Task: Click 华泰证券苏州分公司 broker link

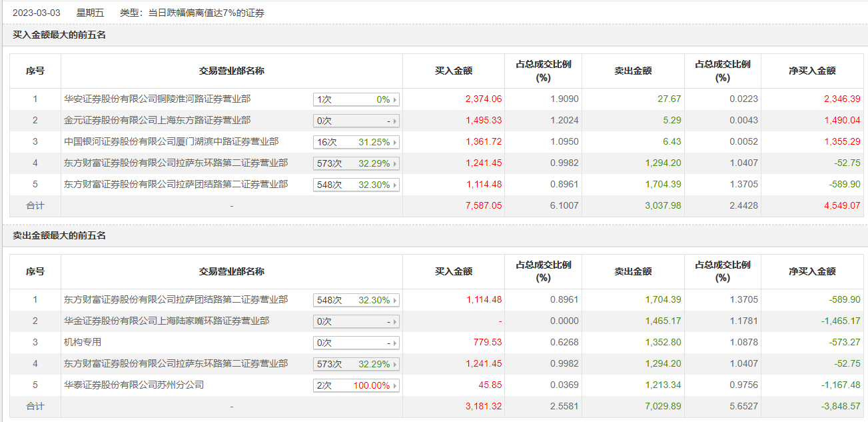Action: (x=134, y=385)
